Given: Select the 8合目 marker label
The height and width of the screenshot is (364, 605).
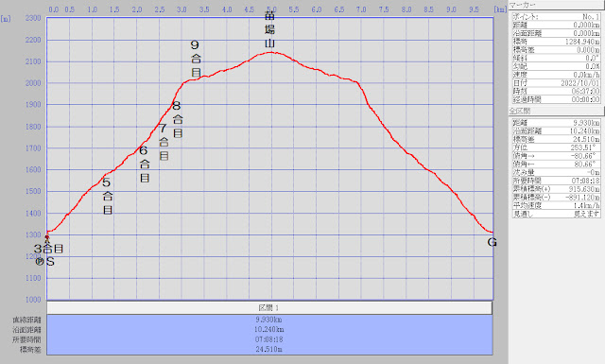Looking at the screenshot, I should (x=177, y=119).
